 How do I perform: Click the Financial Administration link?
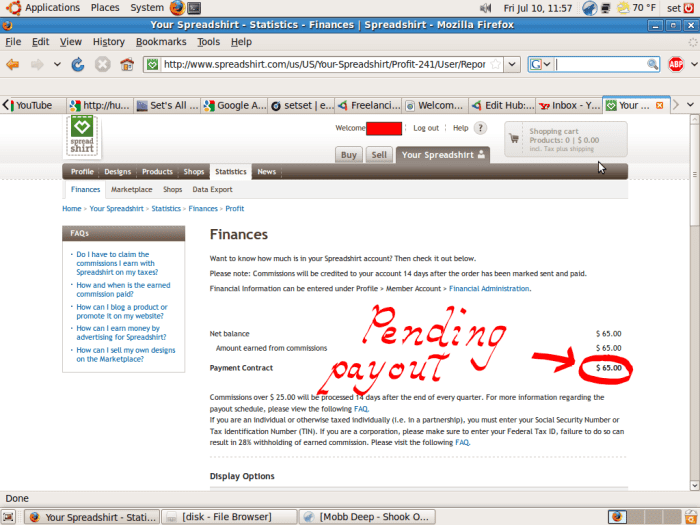(489, 288)
